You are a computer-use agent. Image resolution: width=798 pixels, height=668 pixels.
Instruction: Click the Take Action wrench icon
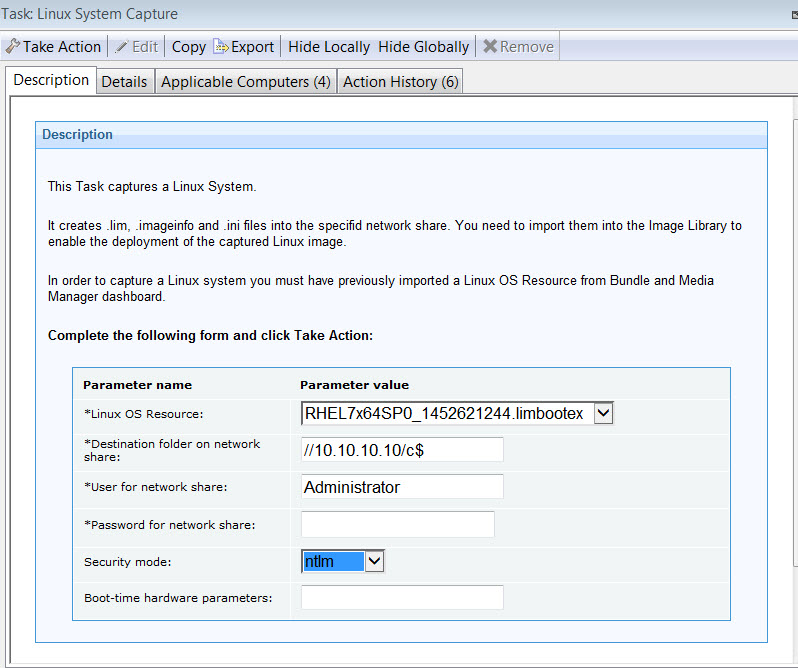click(x=13, y=46)
